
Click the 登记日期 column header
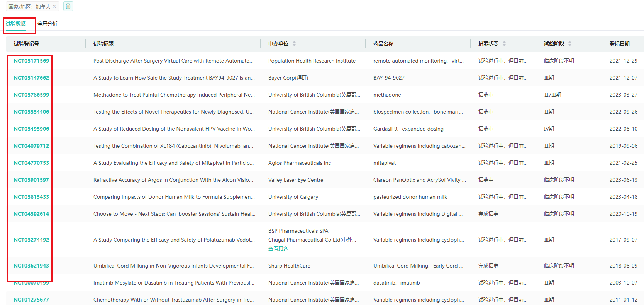pyautogui.click(x=619, y=44)
